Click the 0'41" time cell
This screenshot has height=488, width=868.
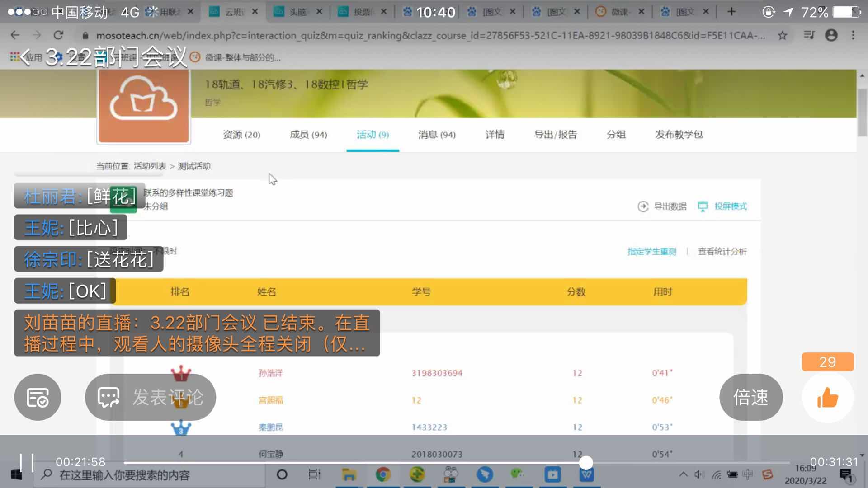(x=662, y=373)
